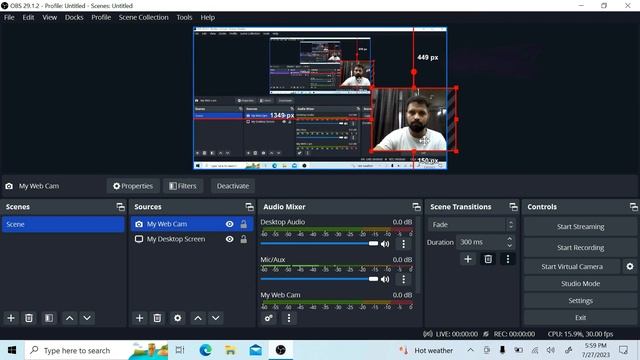Move source down arrow
The image size is (640, 360).
tap(216, 318)
